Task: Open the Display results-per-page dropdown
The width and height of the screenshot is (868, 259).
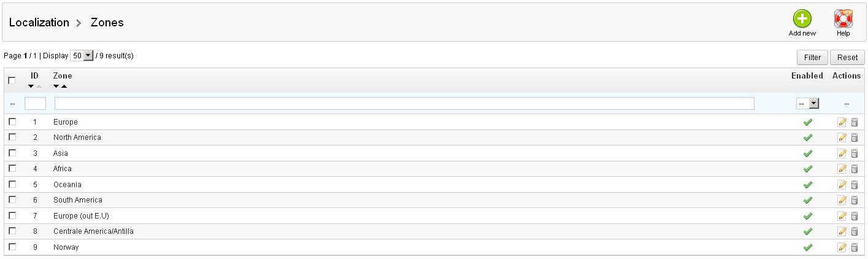Action: 82,56
